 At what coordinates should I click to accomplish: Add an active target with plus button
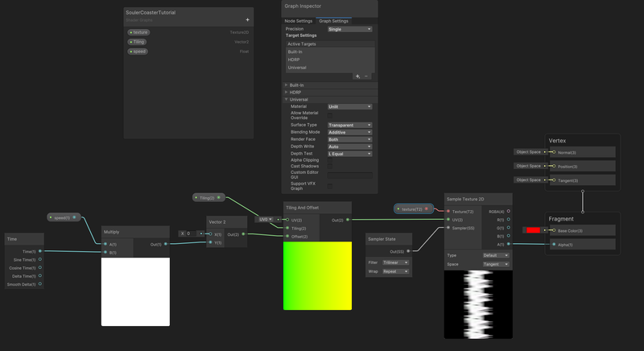[357, 76]
